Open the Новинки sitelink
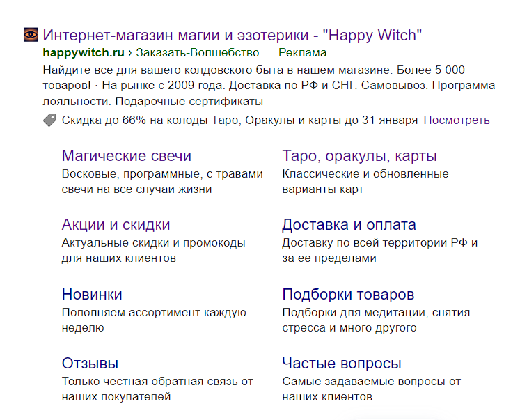The height and width of the screenshot is (420, 520). click(x=92, y=294)
